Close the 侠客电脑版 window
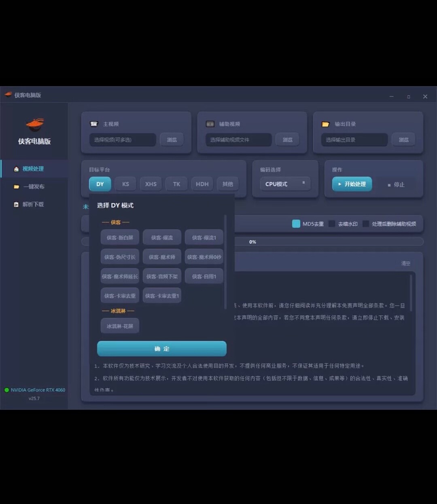Viewport: 437px width, 504px height. 425,96
